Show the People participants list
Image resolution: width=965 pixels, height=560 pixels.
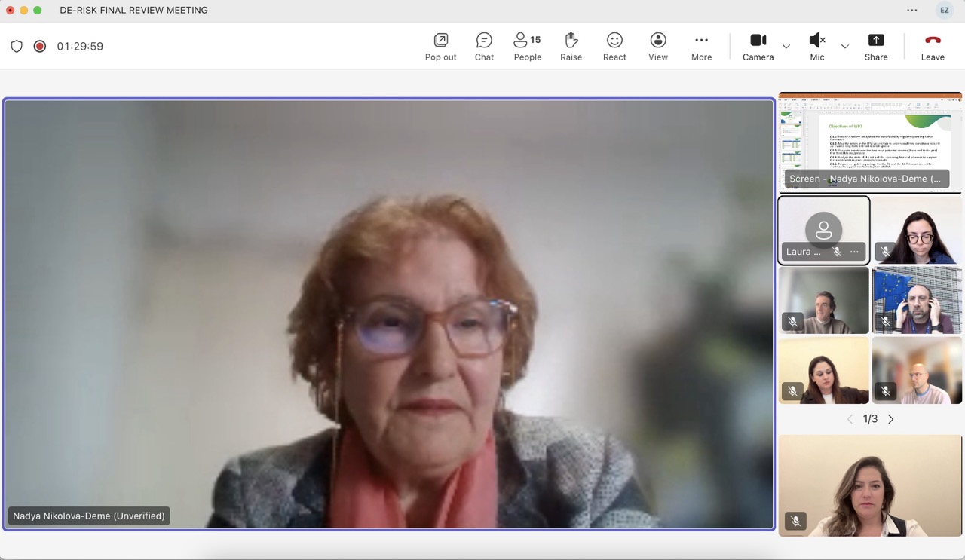tap(527, 46)
